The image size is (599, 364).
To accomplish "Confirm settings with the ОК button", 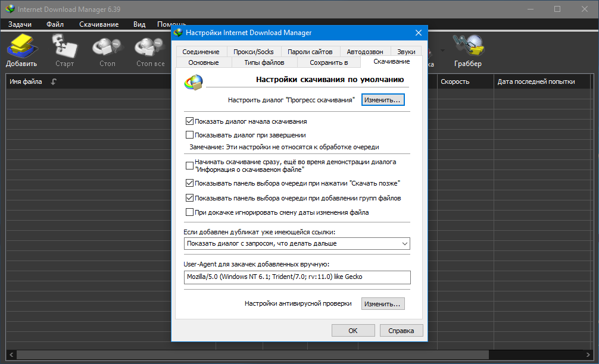I will [353, 331].
